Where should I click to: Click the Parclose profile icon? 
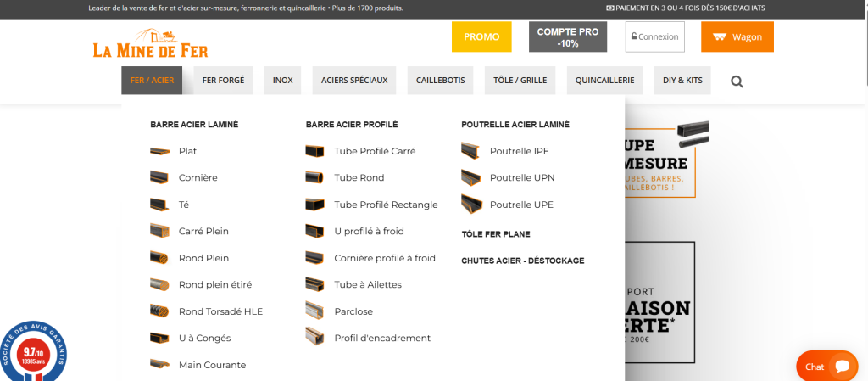(x=314, y=310)
